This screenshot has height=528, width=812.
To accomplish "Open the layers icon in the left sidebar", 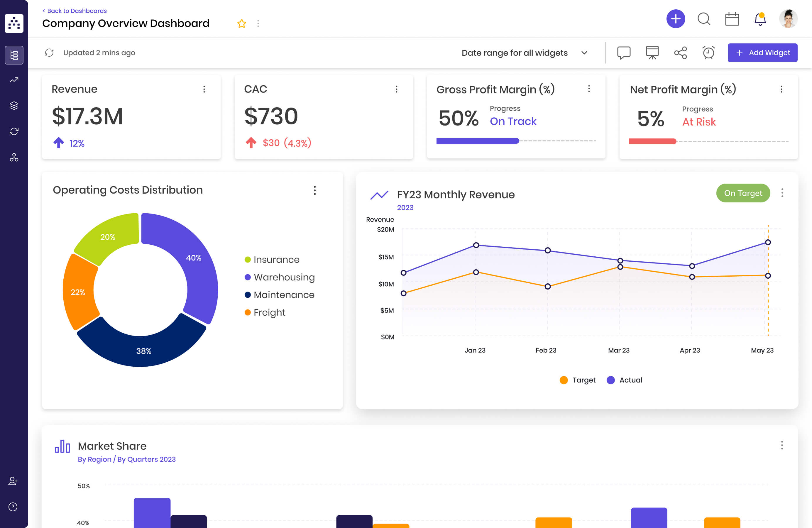I will (x=14, y=105).
